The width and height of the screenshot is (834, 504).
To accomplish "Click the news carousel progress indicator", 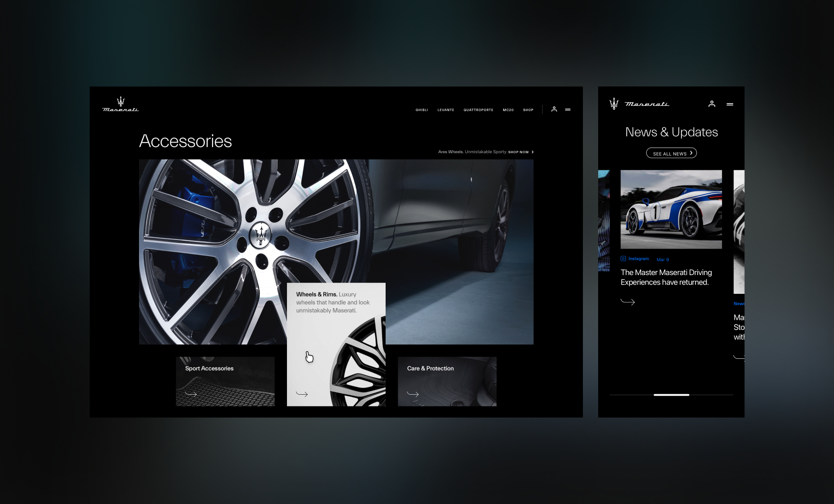I will (x=671, y=395).
